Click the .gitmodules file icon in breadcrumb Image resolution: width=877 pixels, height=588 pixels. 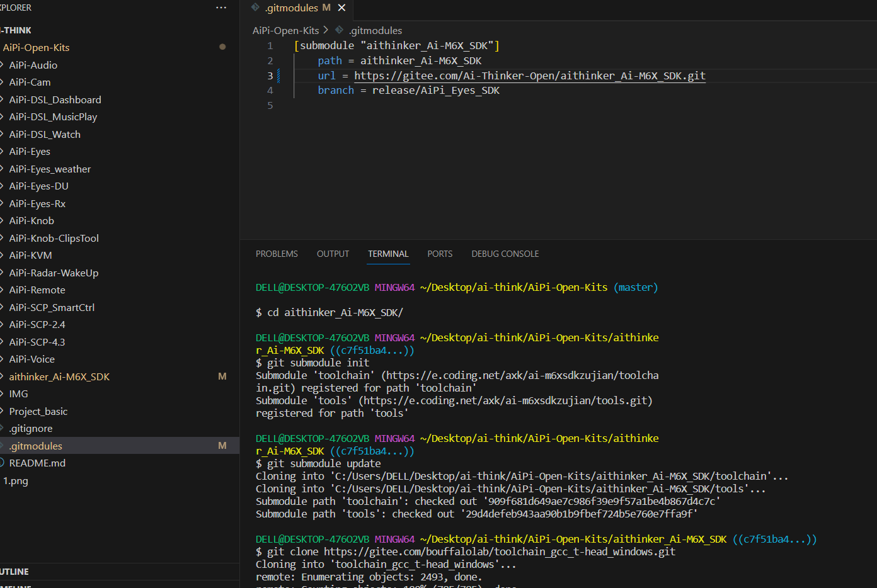[x=339, y=30]
